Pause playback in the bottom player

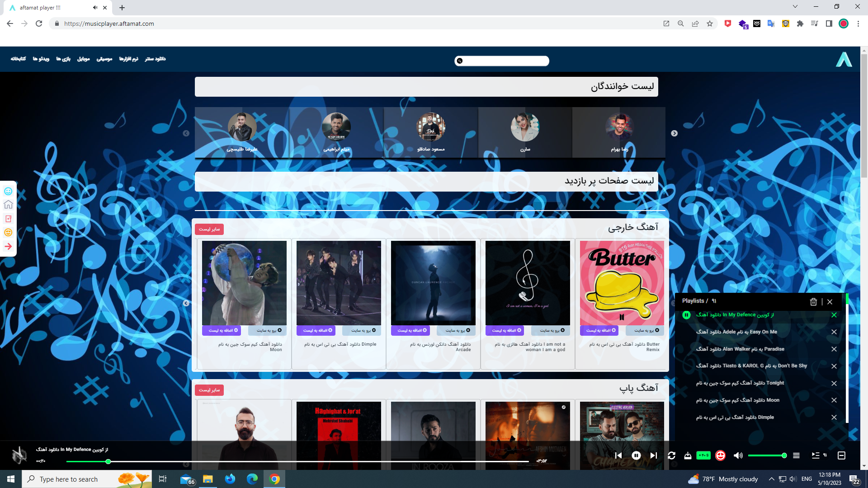(x=636, y=455)
